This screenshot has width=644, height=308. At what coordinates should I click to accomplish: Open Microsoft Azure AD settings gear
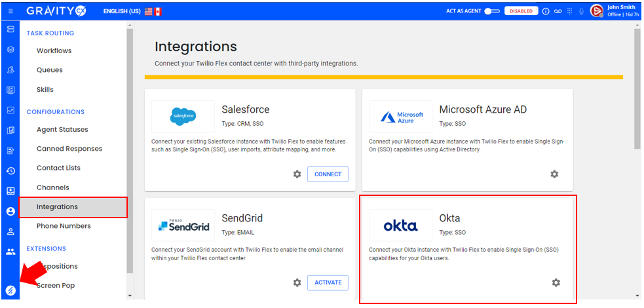point(554,174)
